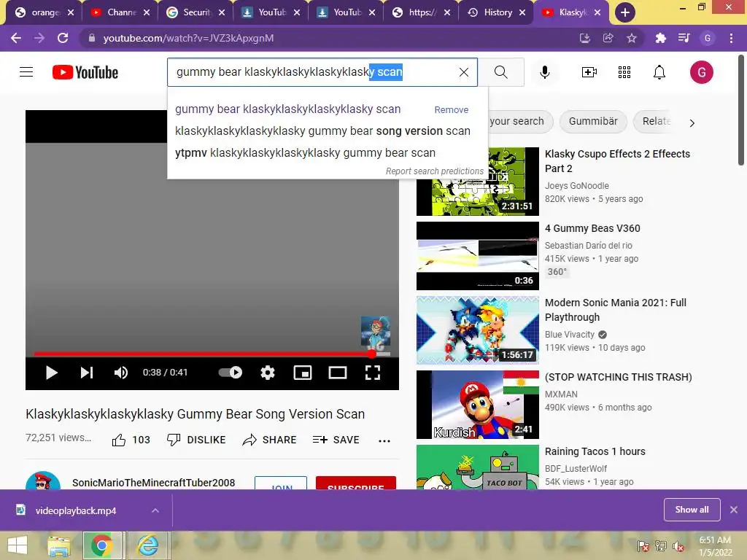
Task: Open the Chrome three-dot menu
Action: [731, 38]
